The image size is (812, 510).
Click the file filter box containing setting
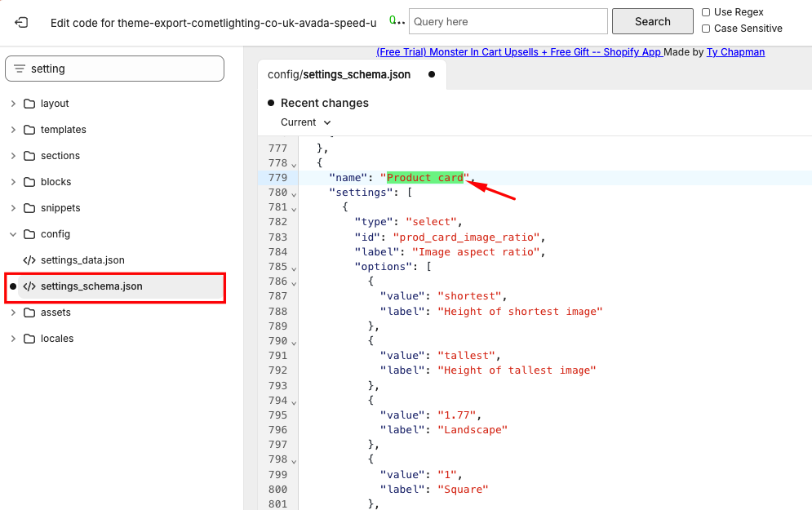tap(114, 69)
